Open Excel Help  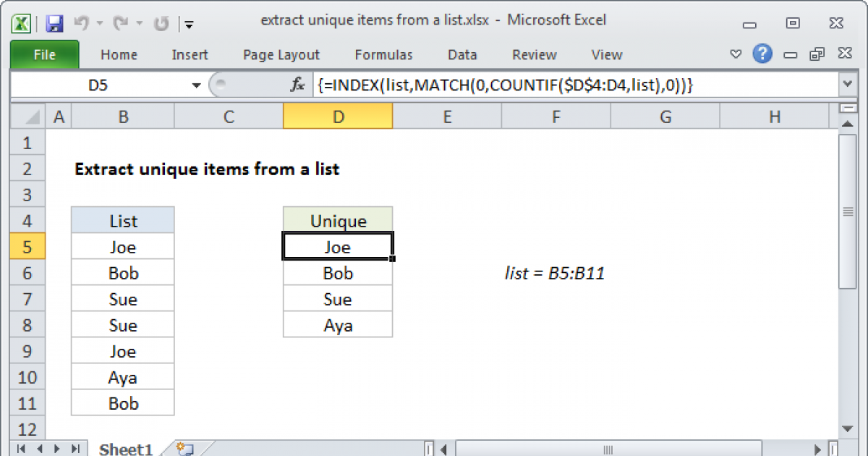762,54
